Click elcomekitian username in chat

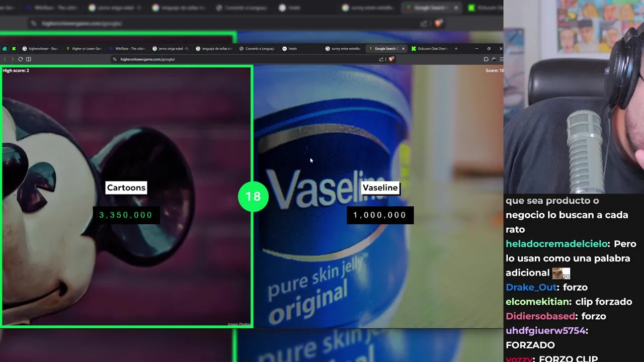tap(538, 302)
